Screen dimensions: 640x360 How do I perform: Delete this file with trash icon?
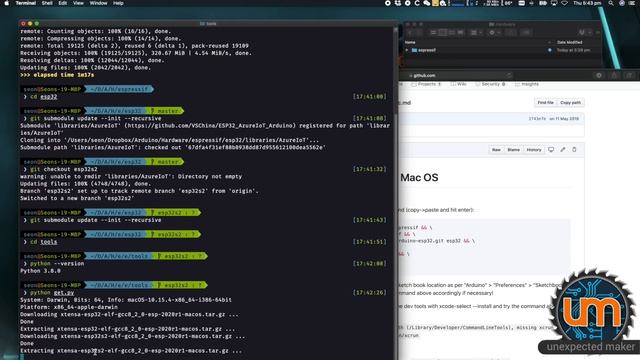click(574, 150)
